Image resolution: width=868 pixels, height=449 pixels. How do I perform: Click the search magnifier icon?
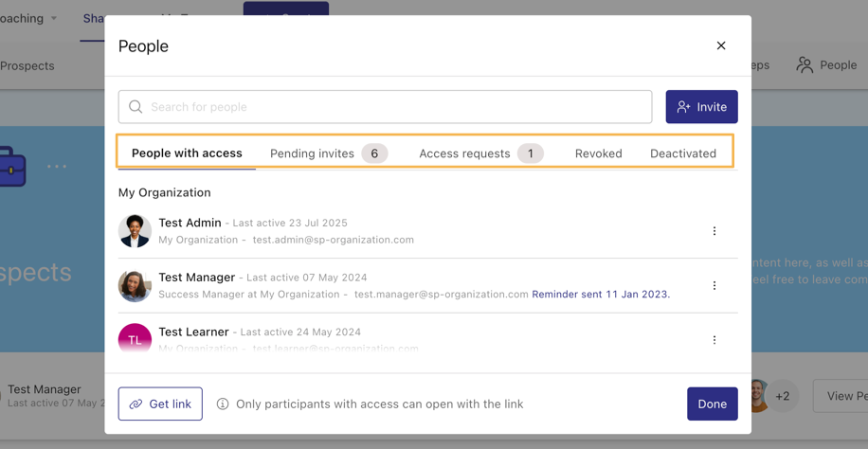[136, 107]
